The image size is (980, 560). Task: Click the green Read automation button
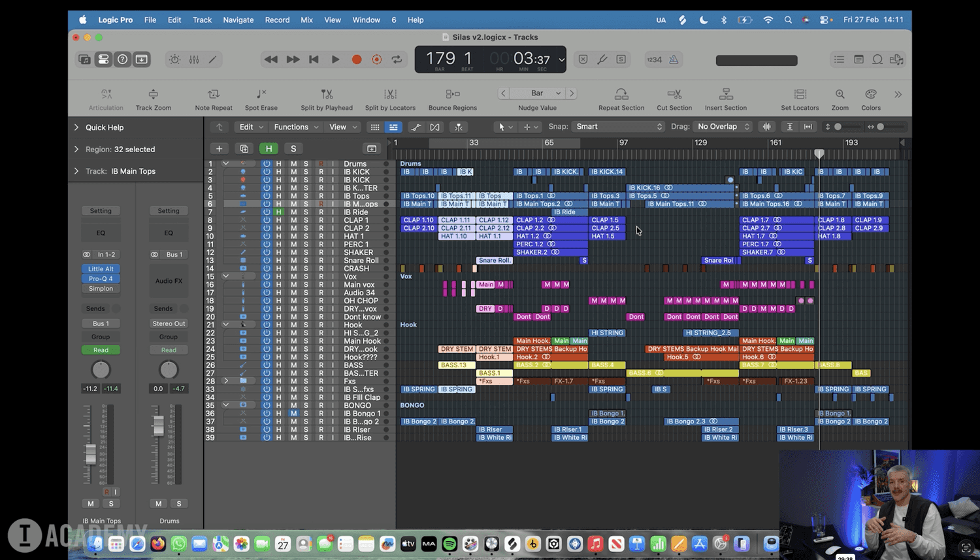tap(101, 350)
